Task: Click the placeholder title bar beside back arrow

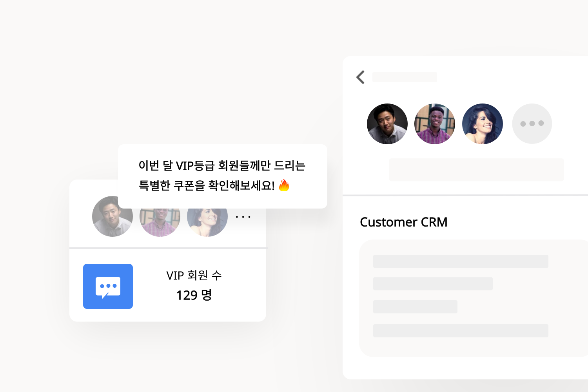Action: pyautogui.click(x=405, y=77)
